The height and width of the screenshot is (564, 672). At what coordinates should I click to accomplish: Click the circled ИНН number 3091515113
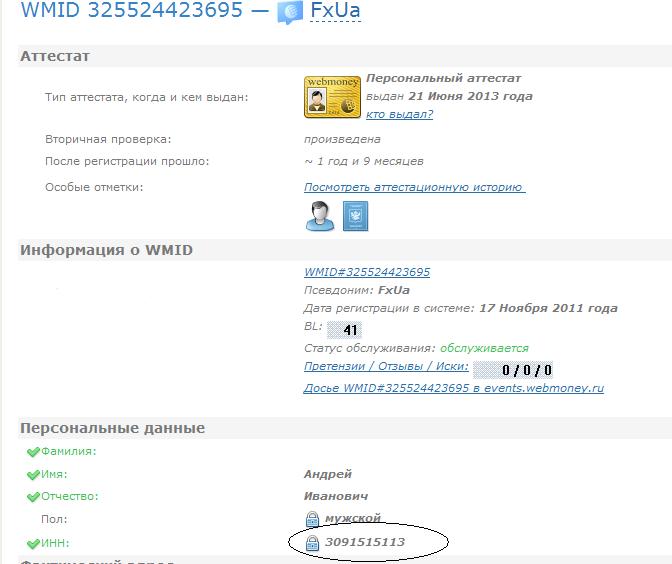(364, 542)
